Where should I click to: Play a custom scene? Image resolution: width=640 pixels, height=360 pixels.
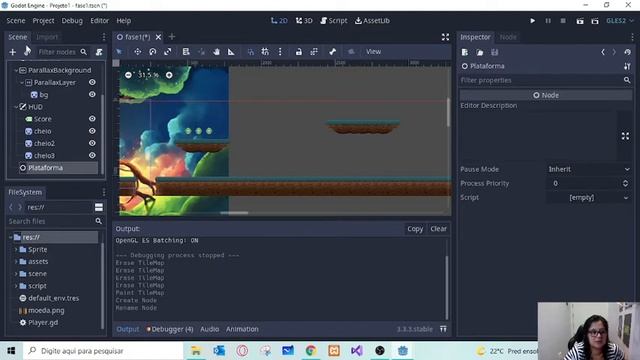595,21
